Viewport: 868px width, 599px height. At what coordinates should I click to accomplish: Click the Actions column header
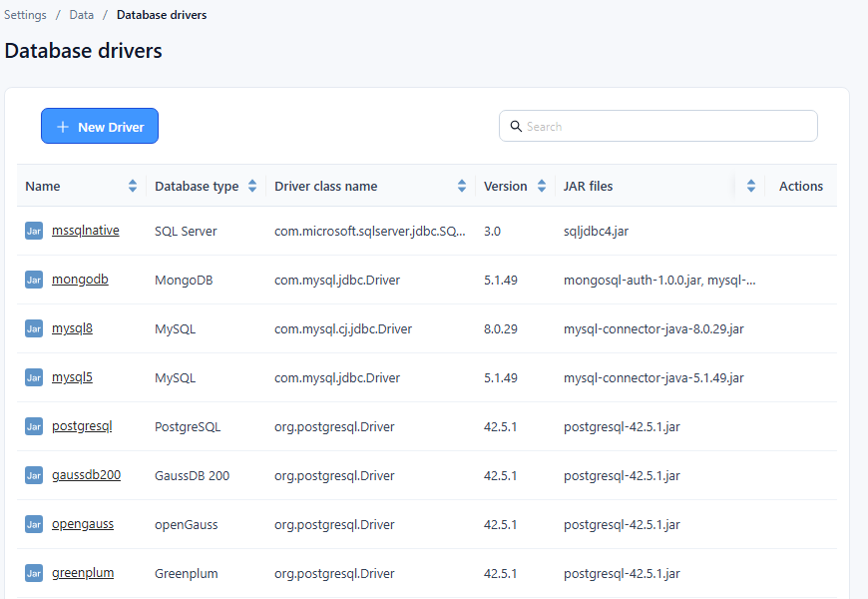click(x=801, y=186)
